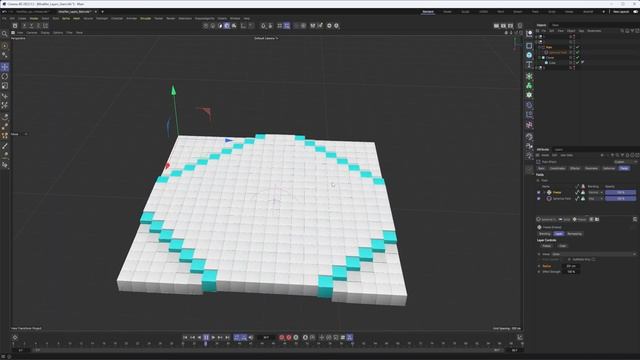
Task: Click the Freeze field add button
Action: pos(580,219)
